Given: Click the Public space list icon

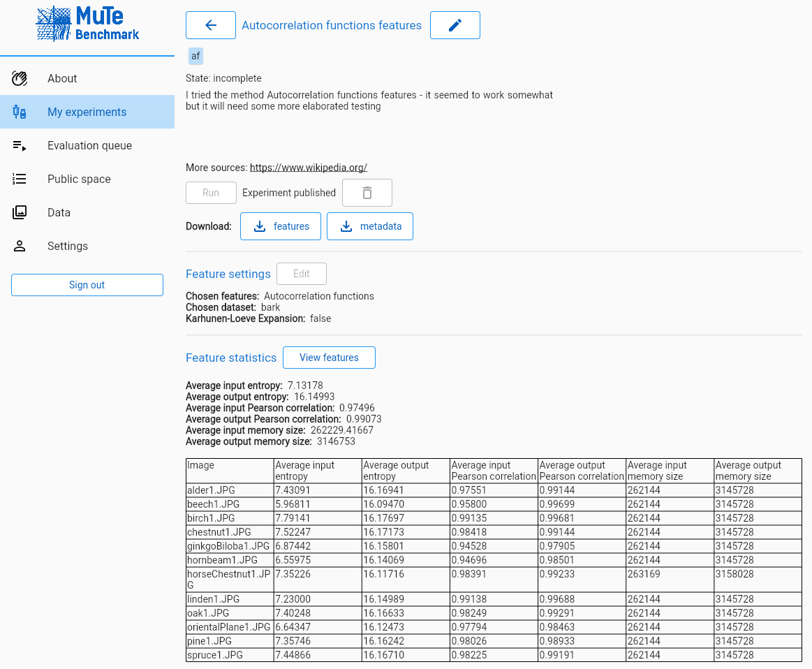Looking at the screenshot, I should click(x=20, y=179).
